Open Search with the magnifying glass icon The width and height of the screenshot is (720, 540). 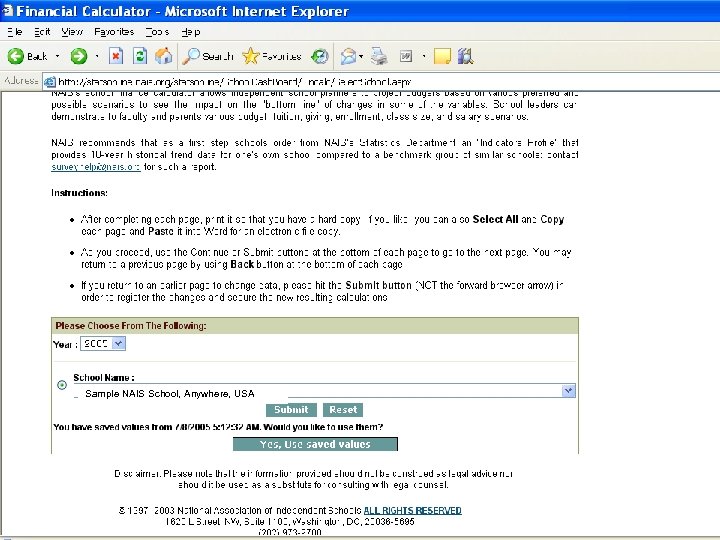pos(191,56)
